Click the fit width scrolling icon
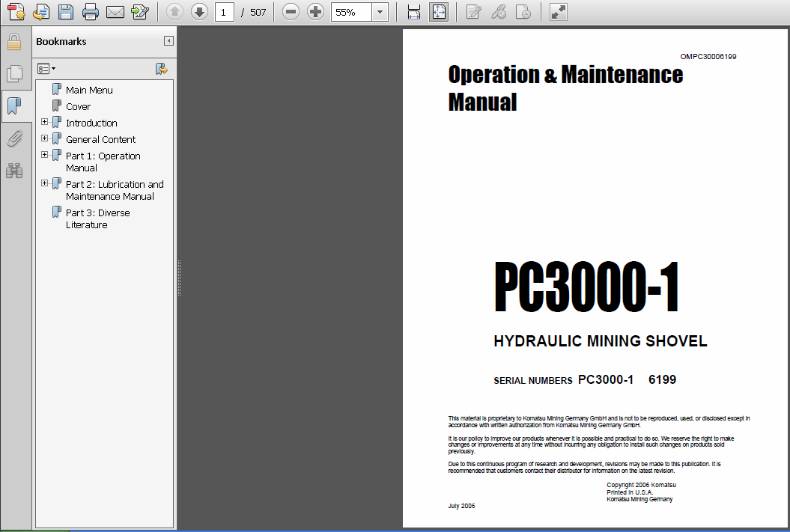Viewport: 790px width, 532px height. pyautogui.click(x=413, y=11)
